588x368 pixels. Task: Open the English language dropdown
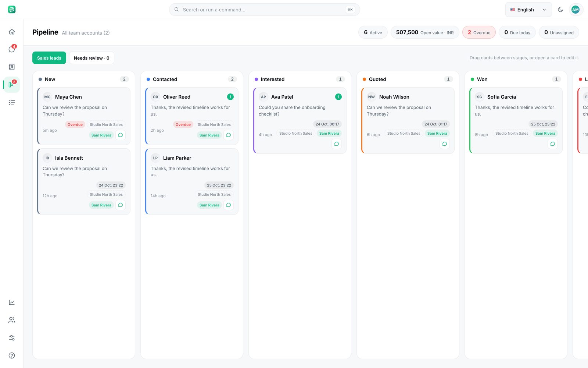pyautogui.click(x=528, y=10)
